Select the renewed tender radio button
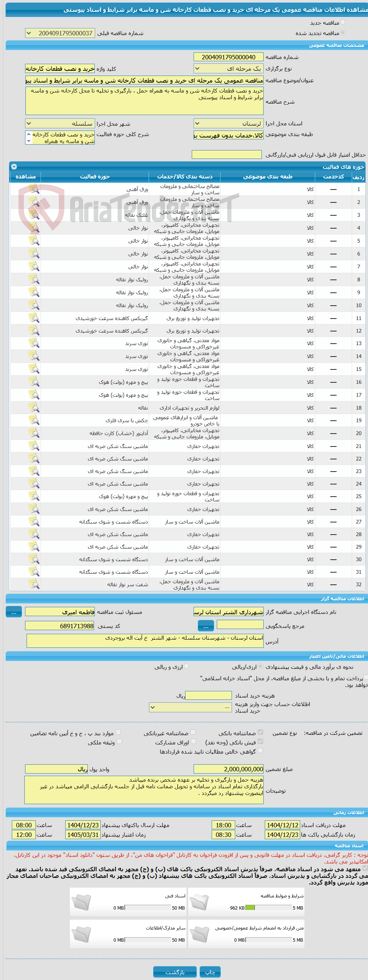Viewport: 368px width, 980px height. (343, 33)
